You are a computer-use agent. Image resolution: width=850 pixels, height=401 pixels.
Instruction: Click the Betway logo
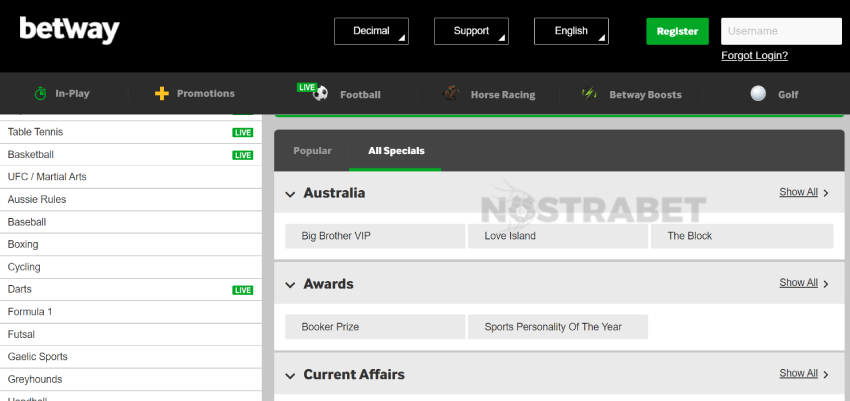(x=69, y=30)
